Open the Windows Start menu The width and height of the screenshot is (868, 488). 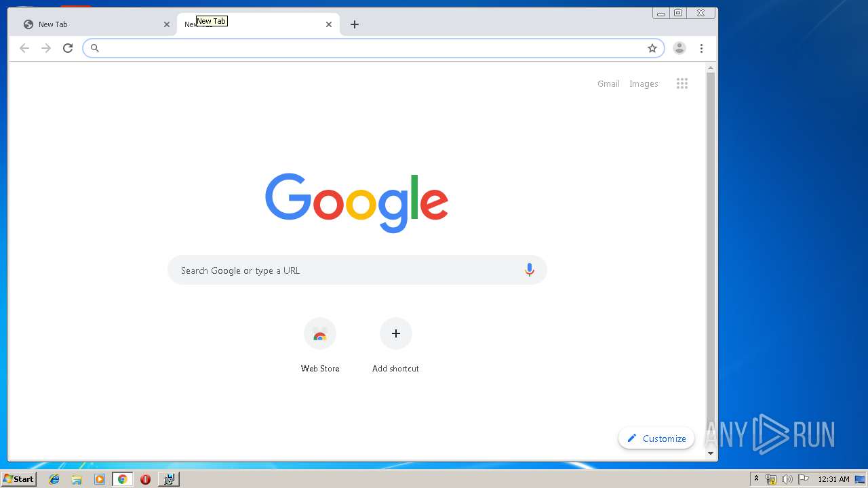tap(19, 479)
